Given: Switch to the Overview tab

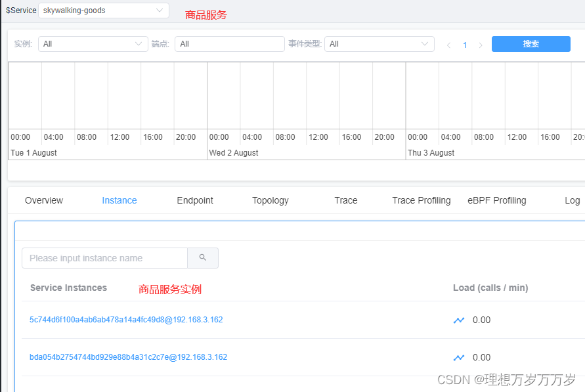Looking at the screenshot, I should click(x=44, y=200).
